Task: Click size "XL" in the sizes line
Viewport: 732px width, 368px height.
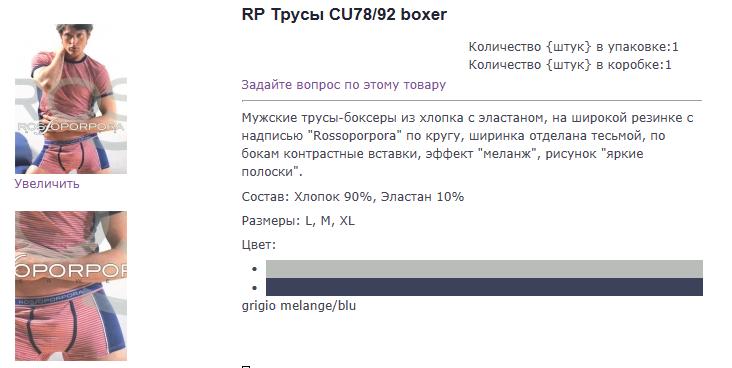Action: tap(347, 220)
